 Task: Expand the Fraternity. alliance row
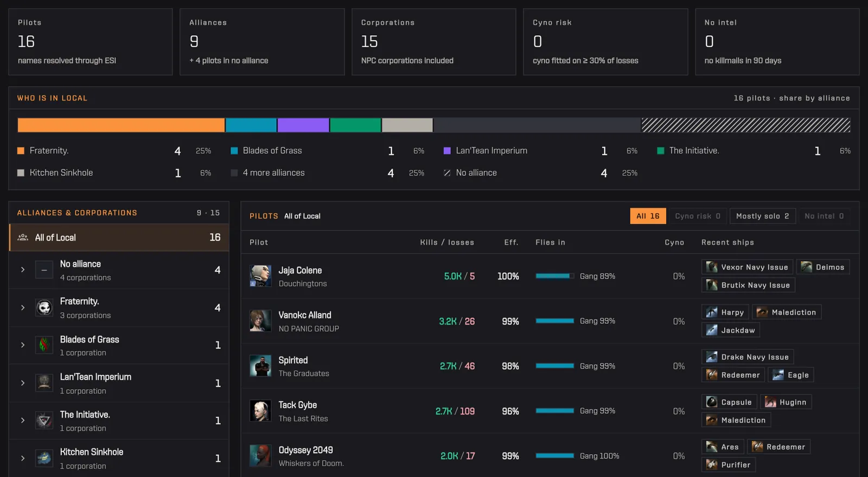(23, 308)
